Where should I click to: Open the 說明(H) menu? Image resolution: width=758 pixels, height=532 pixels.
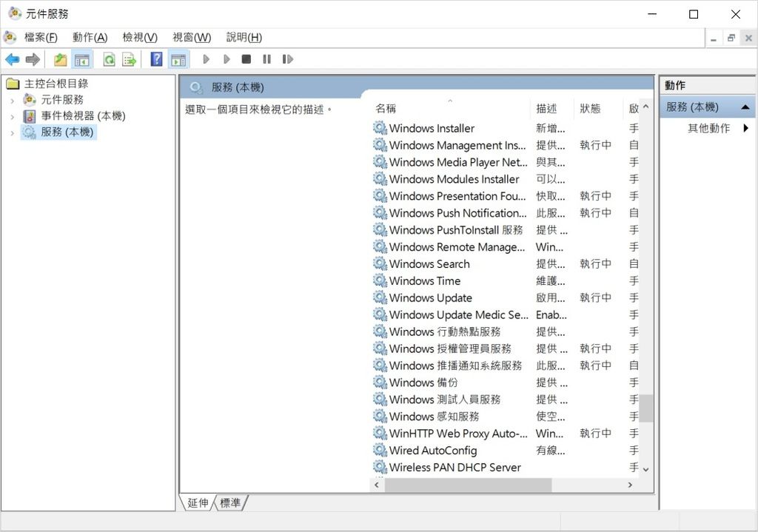tap(244, 37)
